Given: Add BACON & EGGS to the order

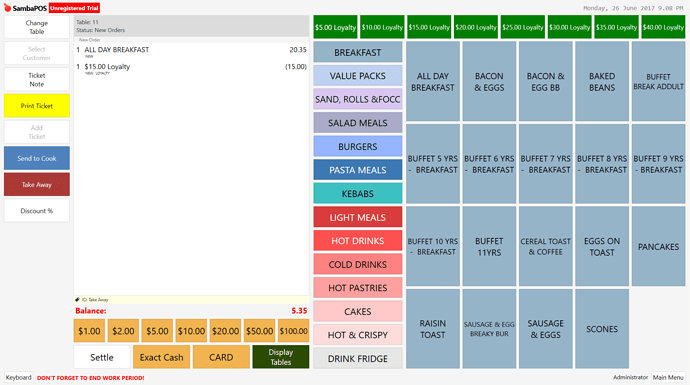Looking at the screenshot, I should pyautogui.click(x=489, y=81).
